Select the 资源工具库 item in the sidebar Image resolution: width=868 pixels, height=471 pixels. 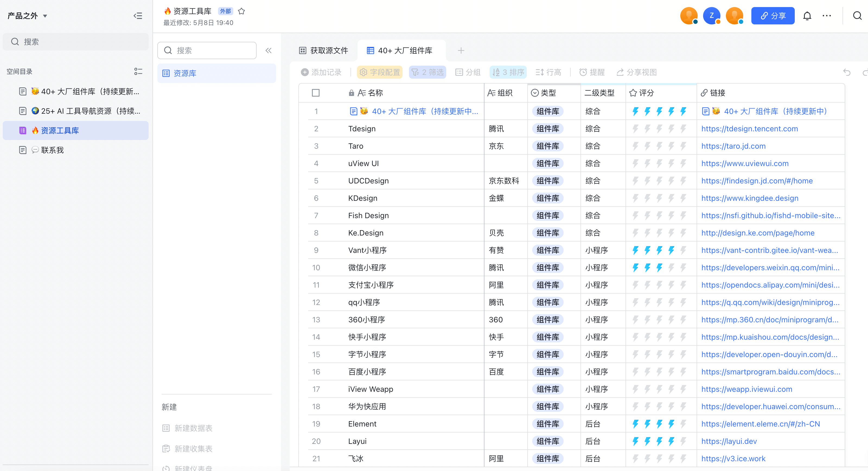point(75,131)
